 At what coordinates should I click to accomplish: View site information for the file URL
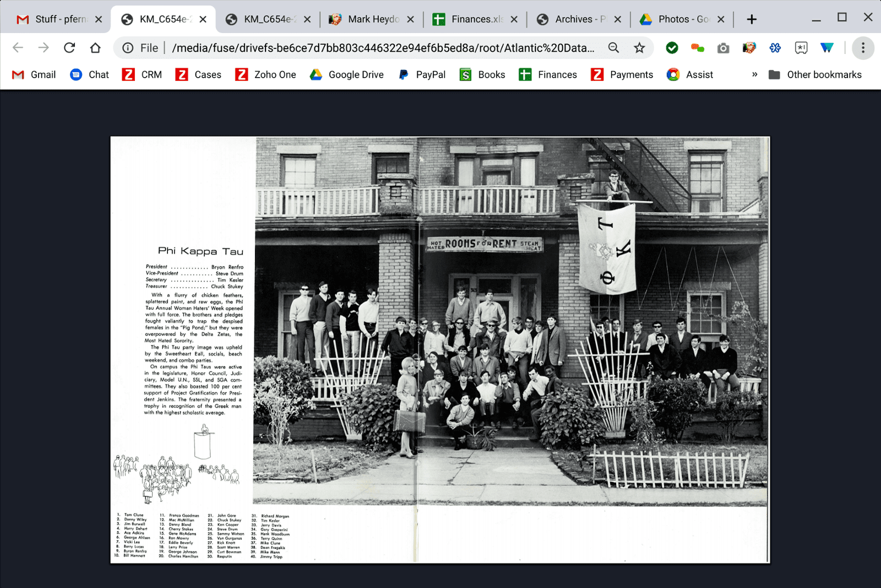tap(128, 48)
